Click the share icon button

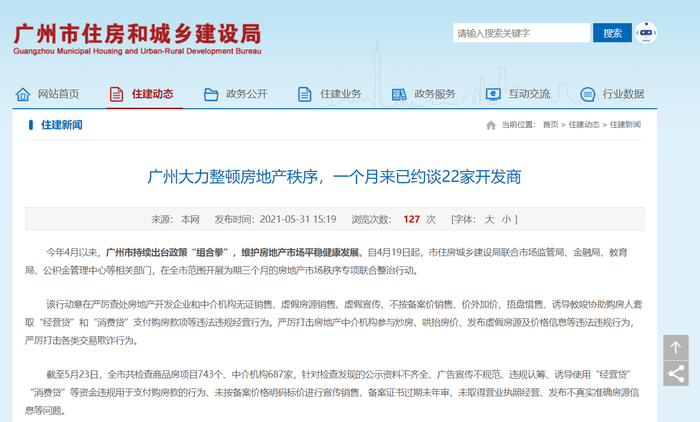675,374
